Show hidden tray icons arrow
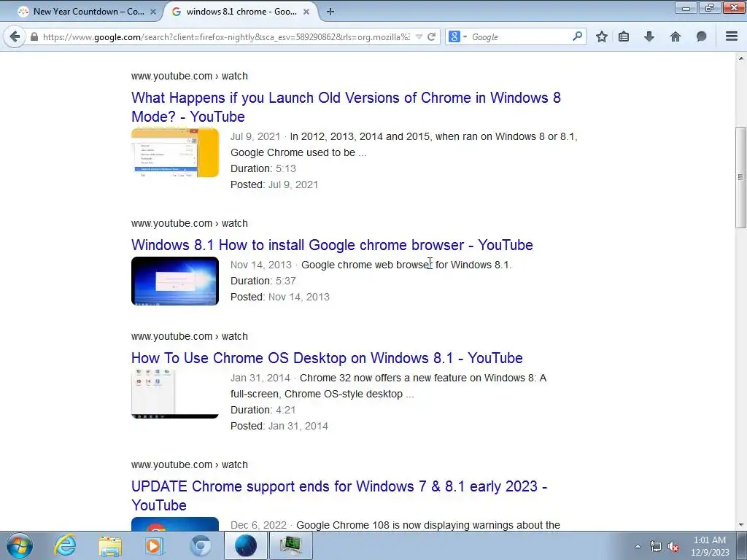 (x=638, y=546)
